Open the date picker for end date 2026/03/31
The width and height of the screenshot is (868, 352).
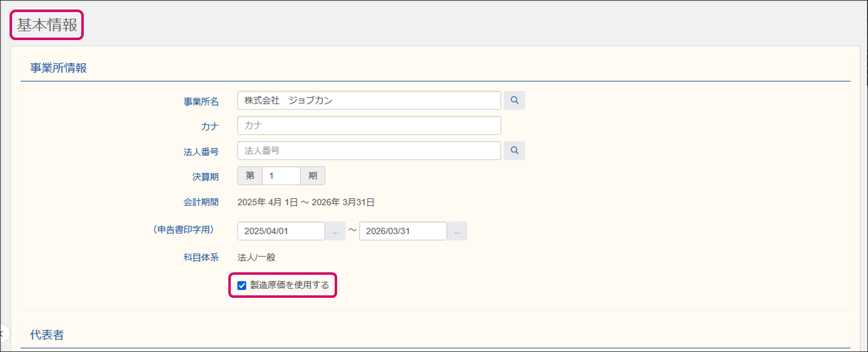(x=457, y=231)
